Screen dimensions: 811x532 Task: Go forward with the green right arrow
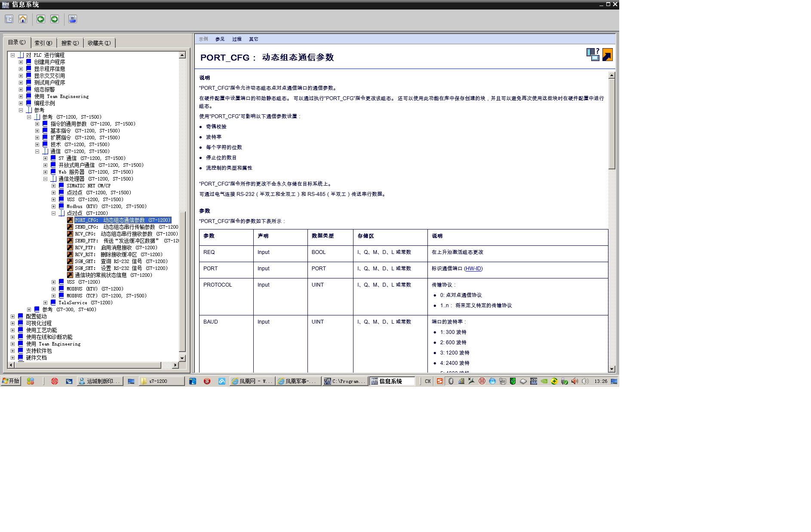(x=55, y=19)
